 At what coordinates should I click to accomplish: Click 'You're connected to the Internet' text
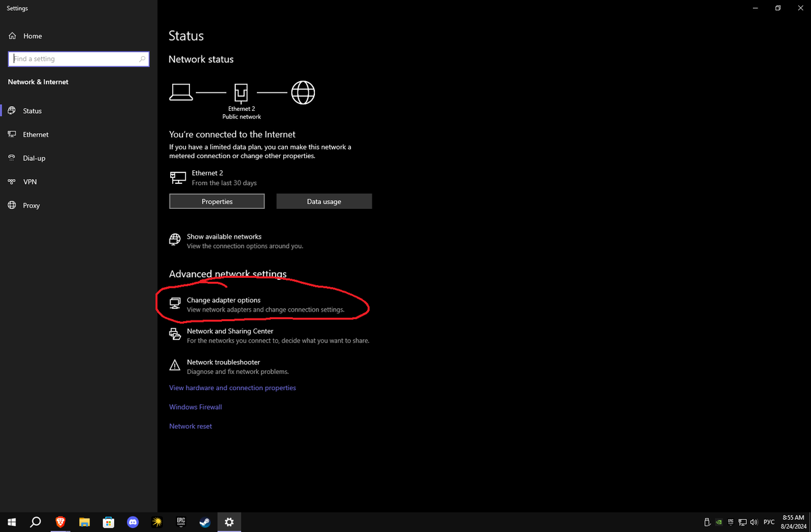pos(232,135)
